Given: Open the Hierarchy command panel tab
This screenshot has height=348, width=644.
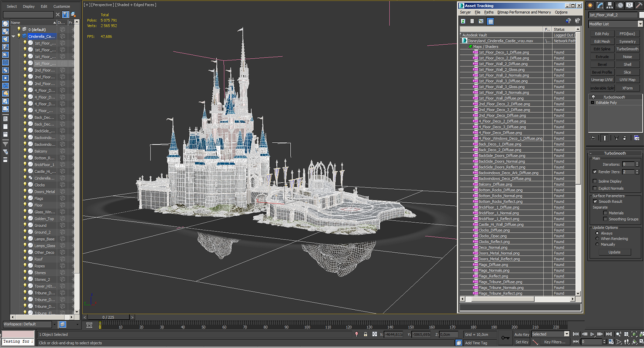Looking at the screenshot, I should (610, 6).
